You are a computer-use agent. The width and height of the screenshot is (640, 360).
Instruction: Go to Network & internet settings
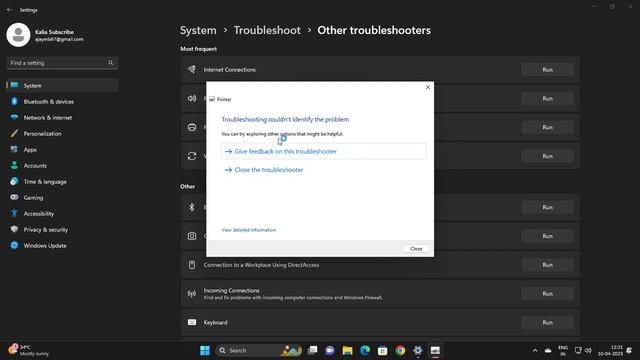click(x=62, y=118)
